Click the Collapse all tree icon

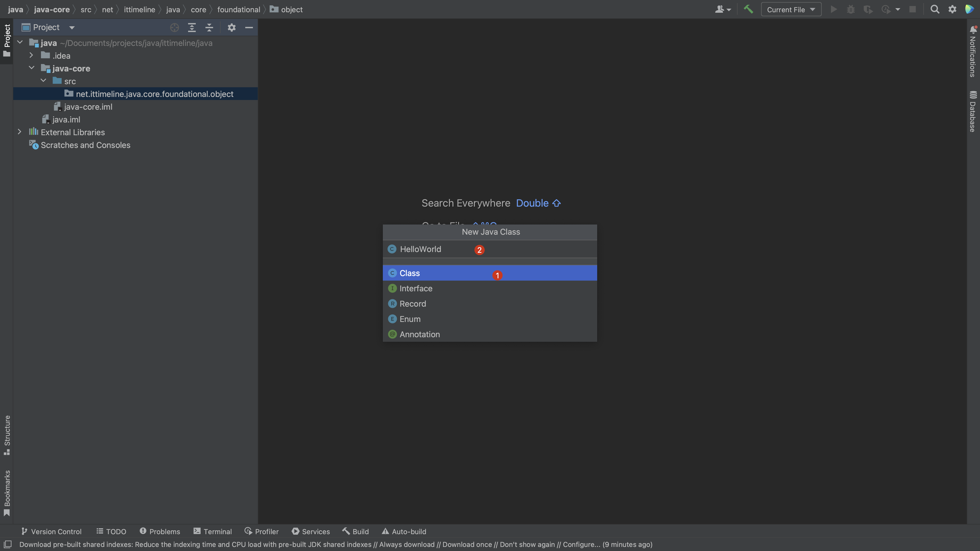point(209,27)
